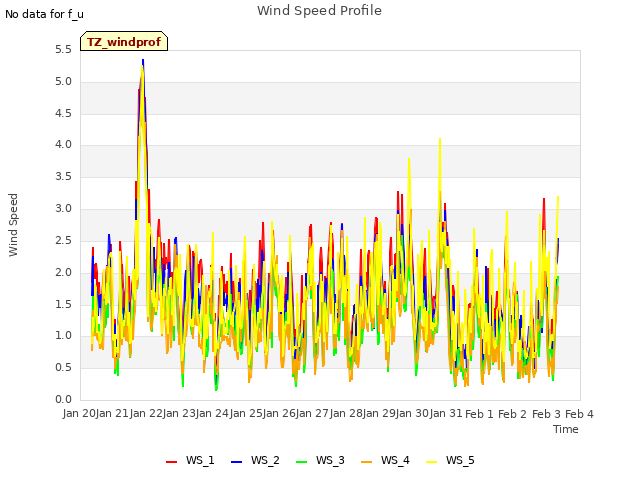This screenshot has height=480, width=640.
Task: Click the Wind Speed y-axis label
Action: pyautogui.click(x=13, y=225)
